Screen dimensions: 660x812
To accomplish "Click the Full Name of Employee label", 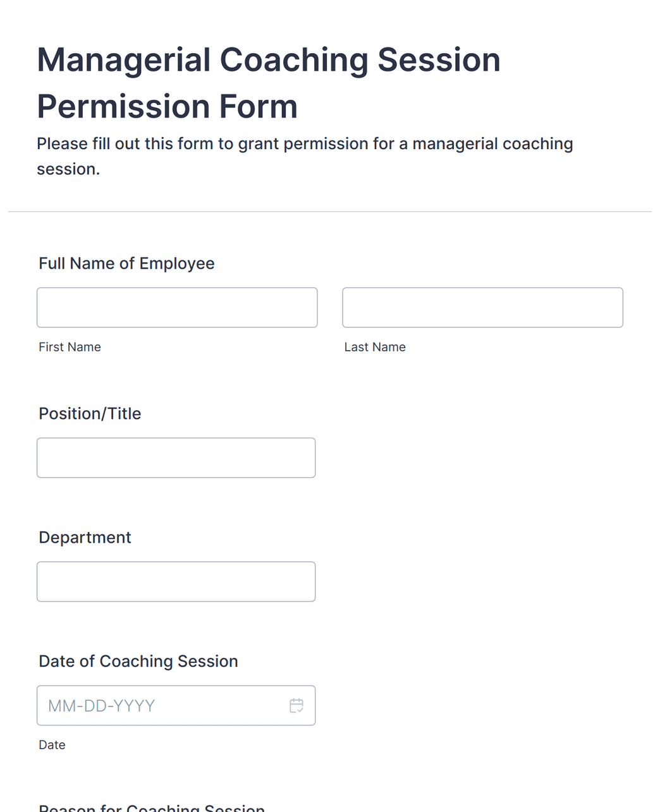I will tap(126, 264).
